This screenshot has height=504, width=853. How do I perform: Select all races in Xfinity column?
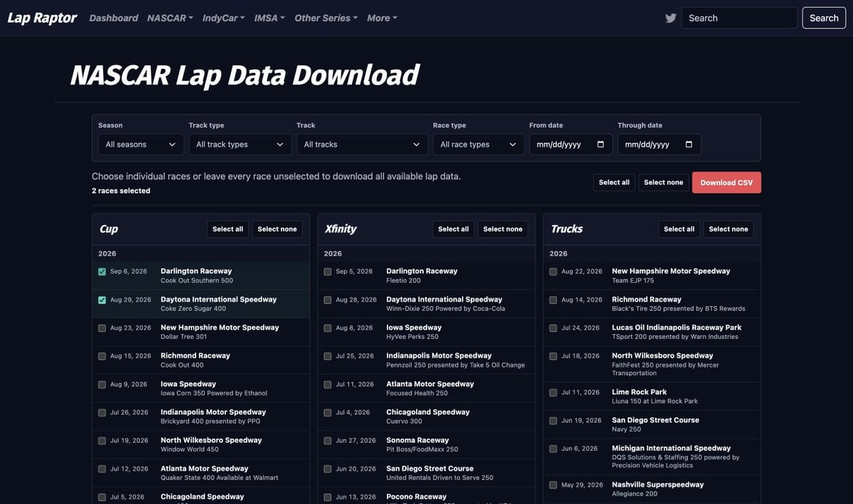454,229
